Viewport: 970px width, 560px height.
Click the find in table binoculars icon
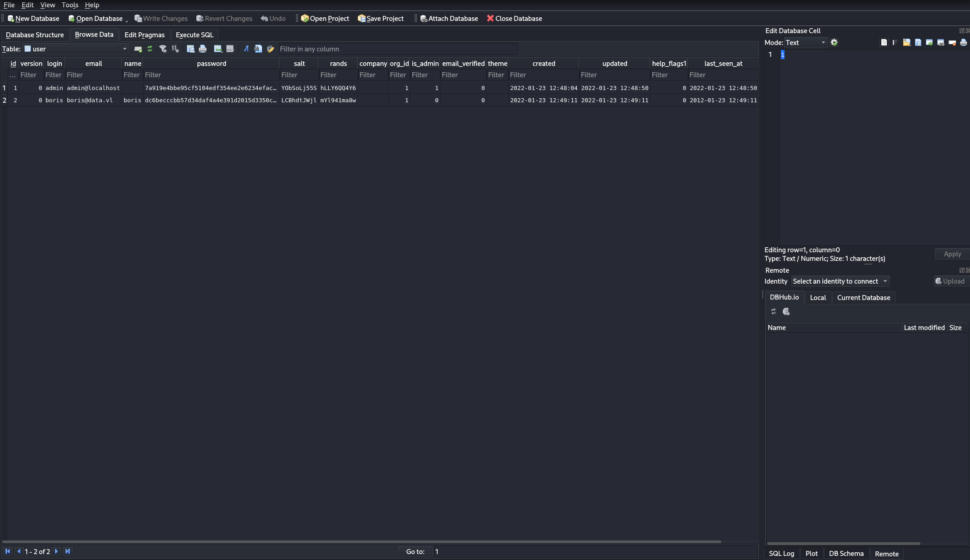click(258, 49)
